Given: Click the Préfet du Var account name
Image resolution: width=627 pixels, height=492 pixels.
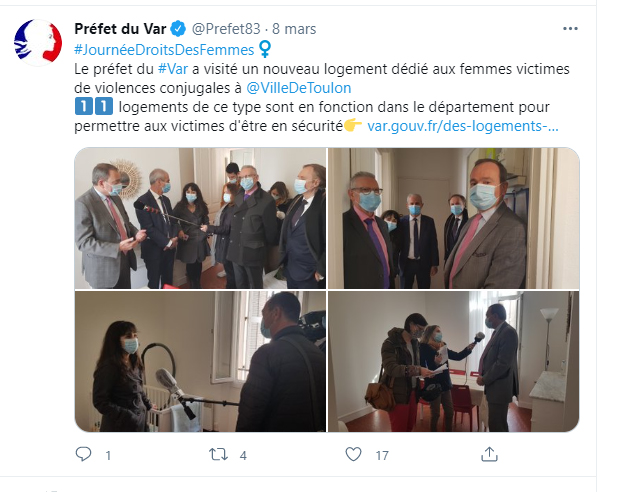Looking at the screenshot, I should click(120, 29).
